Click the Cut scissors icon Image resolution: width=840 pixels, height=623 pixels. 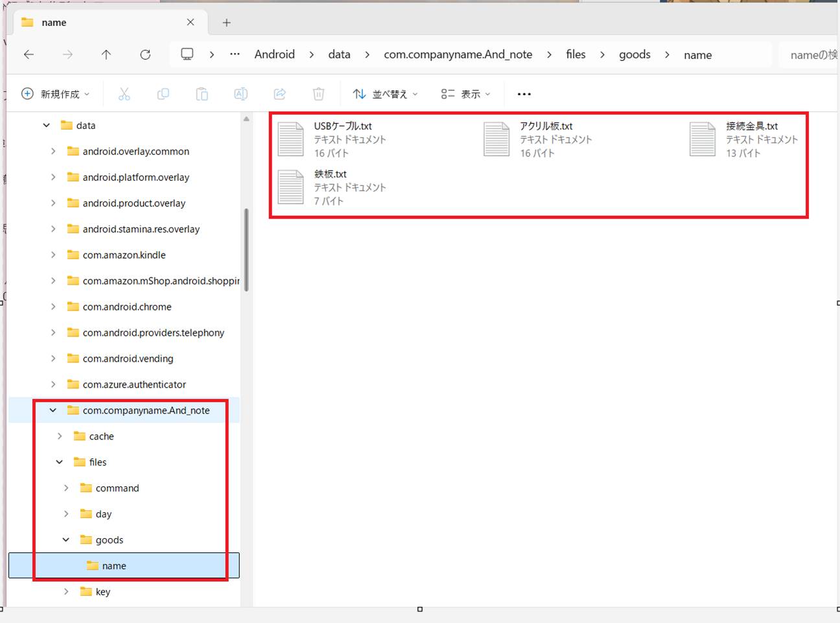pos(124,94)
